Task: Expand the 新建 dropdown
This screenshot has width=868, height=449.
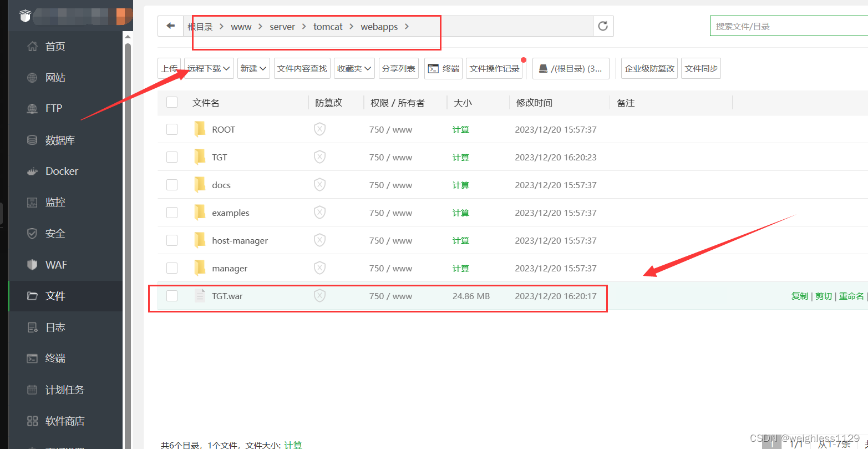Action: [x=253, y=68]
